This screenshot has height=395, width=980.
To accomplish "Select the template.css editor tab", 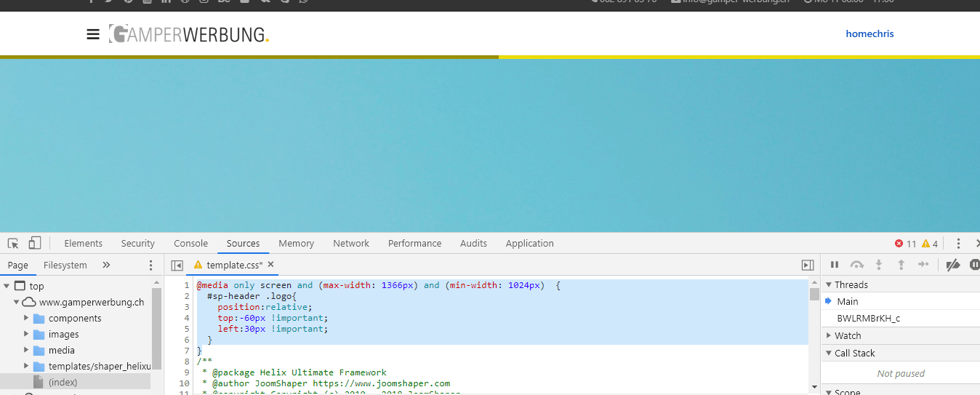I will tap(234, 266).
